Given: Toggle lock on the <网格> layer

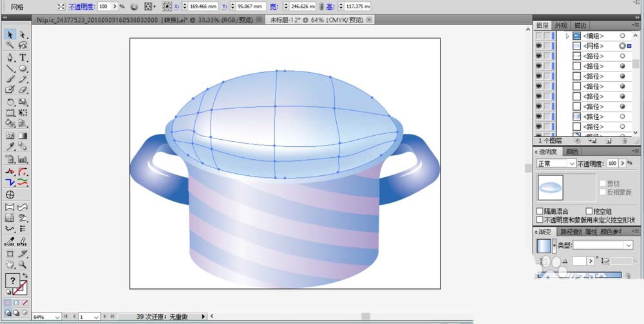Looking at the screenshot, I should [547, 46].
